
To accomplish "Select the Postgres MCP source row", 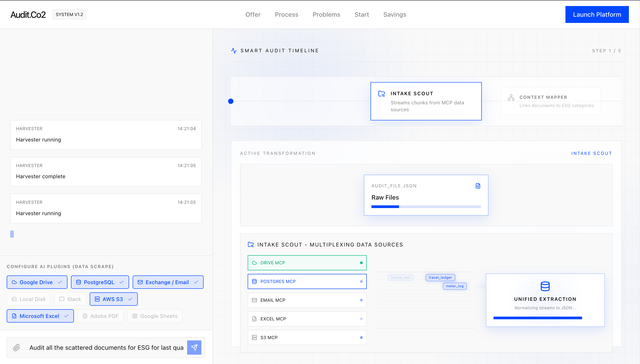I will pyautogui.click(x=307, y=281).
